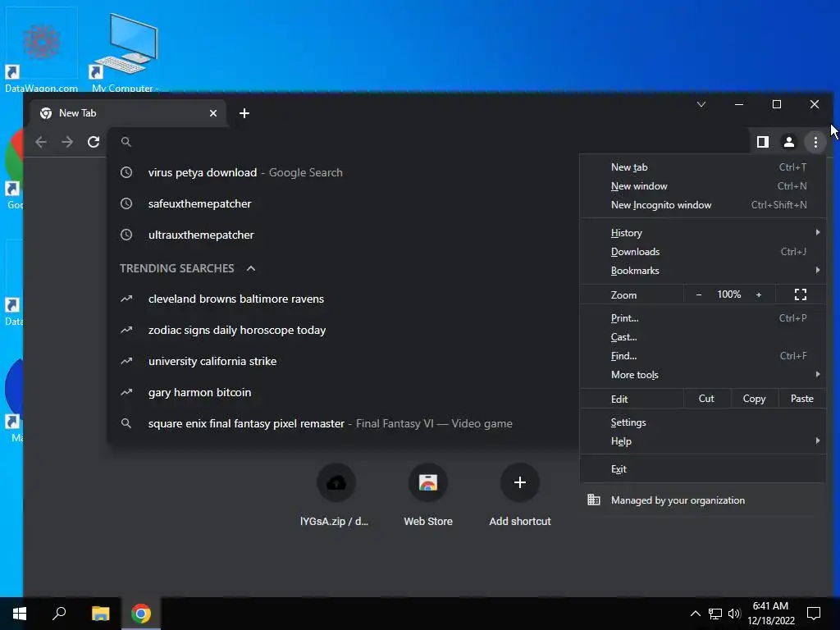Open Settings from the Chrome menu
The width and height of the screenshot is (840, 630).
pos(703,422)
